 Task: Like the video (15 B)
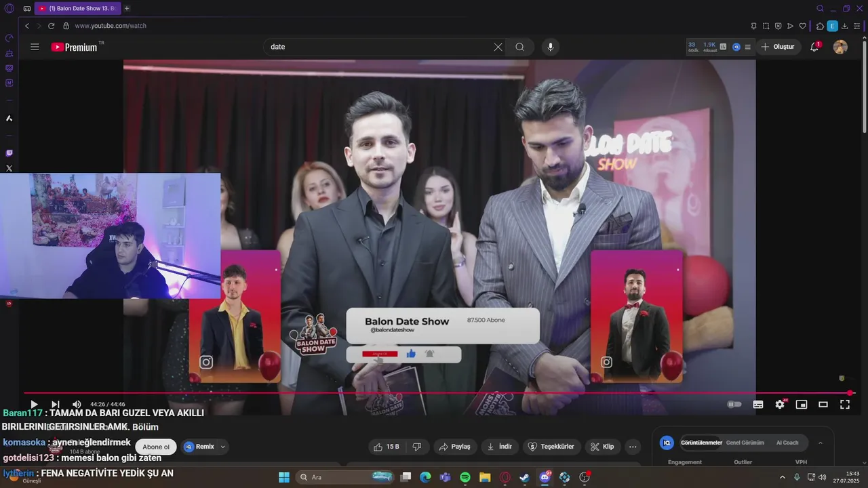[387, 447]
